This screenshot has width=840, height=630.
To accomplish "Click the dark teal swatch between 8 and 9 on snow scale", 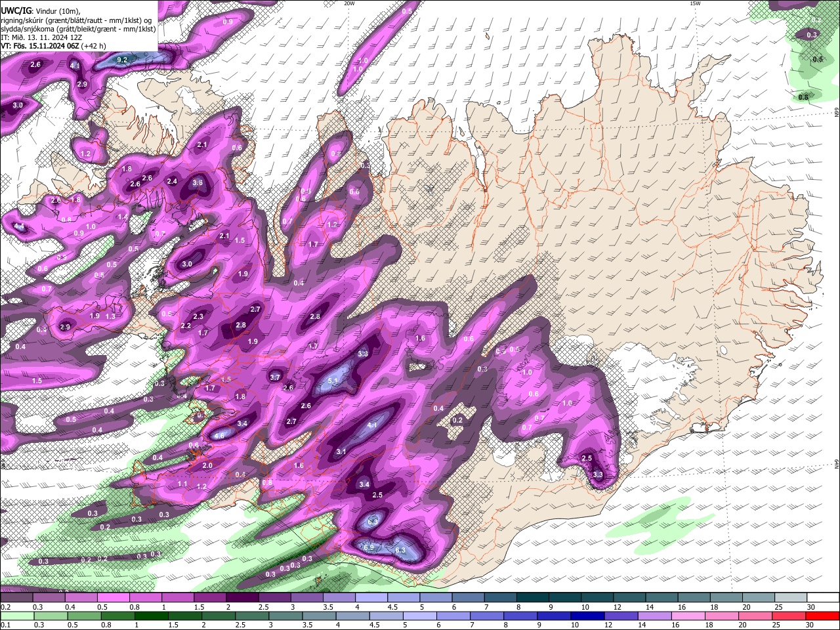I will (533, 598).
